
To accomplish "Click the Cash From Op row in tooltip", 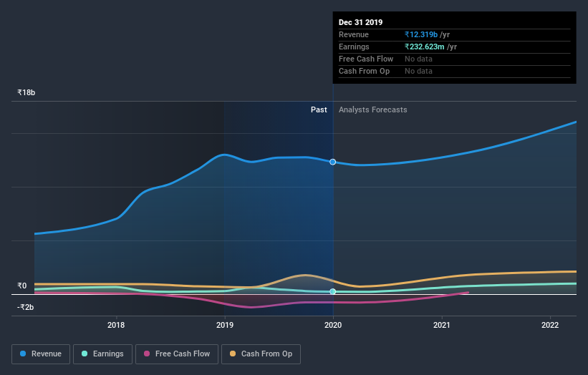I will pyautogui.click(x=455, y=71).
